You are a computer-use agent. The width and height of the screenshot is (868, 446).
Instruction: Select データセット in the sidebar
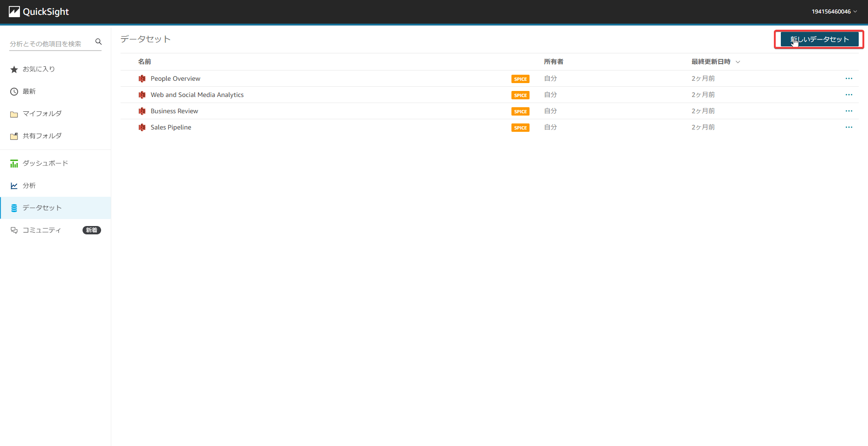point(56,208)
